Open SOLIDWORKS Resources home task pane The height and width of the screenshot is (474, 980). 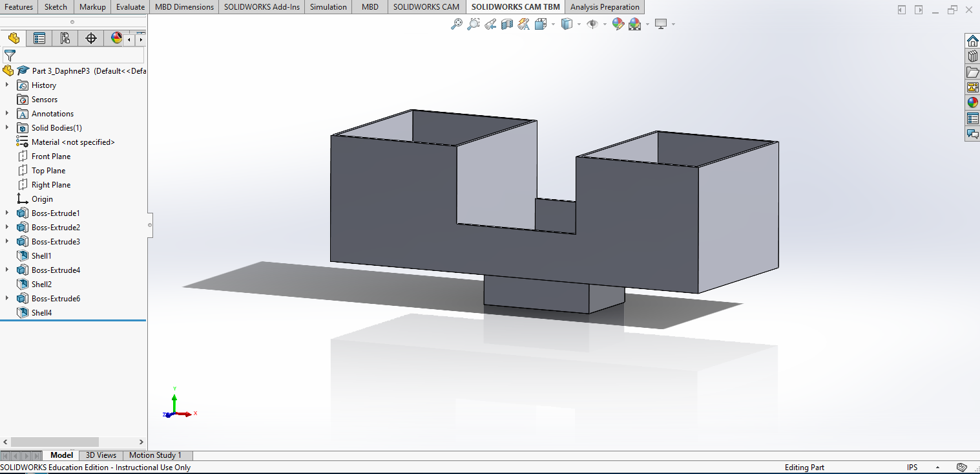click(972, 41)
